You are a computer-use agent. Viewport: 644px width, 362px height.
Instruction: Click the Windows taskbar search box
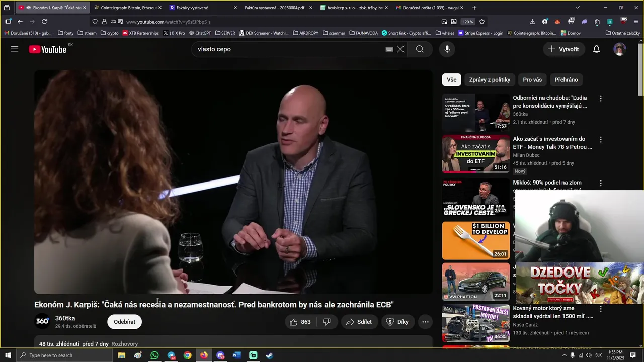click(64, 355)
